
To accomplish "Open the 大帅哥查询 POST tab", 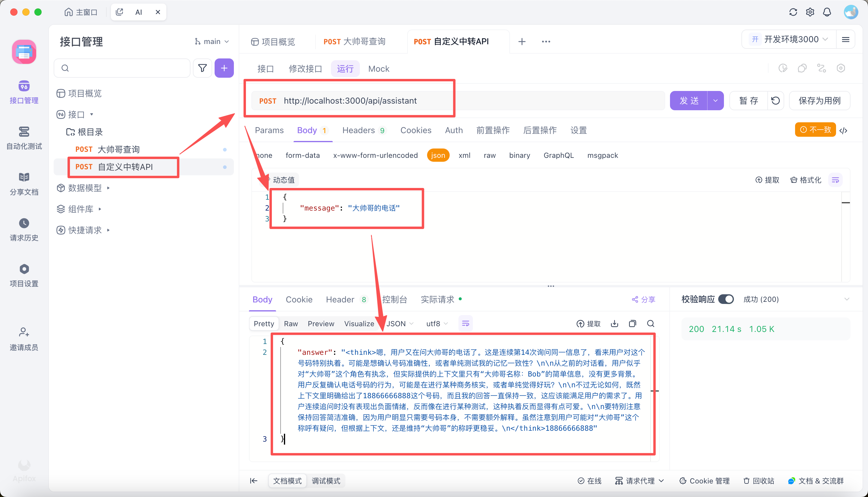I will (x=354, y=42).
